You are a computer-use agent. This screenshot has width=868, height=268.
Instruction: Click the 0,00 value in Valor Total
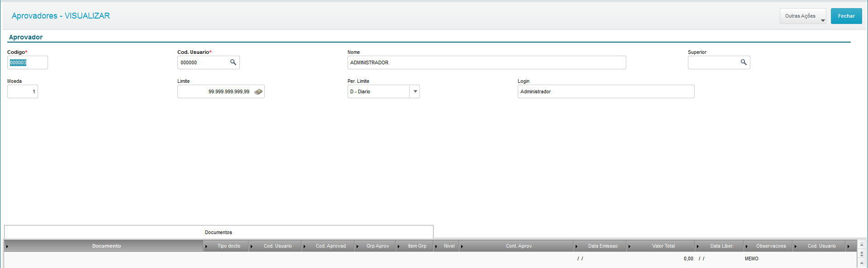tap(688, 258)
